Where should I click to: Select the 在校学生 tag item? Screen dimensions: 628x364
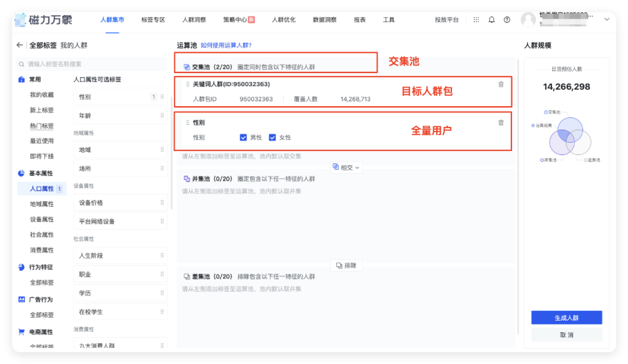[x=120, y=312]
